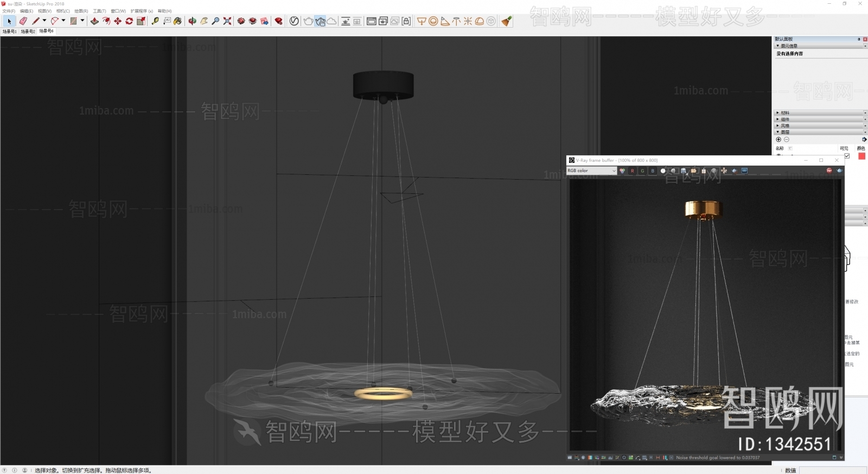This screenshot has width=868, height=474.
Task: Switch to scene tab 场景号1
Action: pyautogui.click(x=9, y=31)
